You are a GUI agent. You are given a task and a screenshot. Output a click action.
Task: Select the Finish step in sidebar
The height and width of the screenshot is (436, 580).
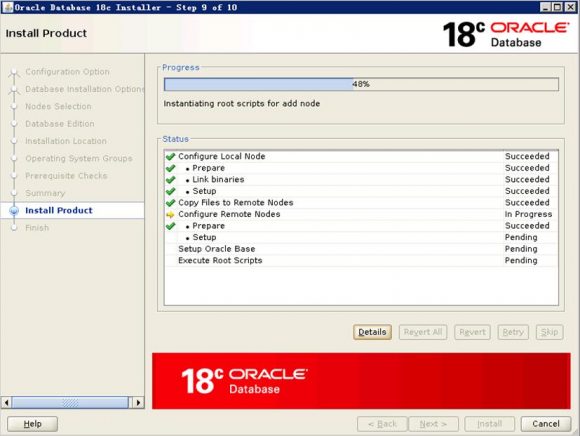37,228
